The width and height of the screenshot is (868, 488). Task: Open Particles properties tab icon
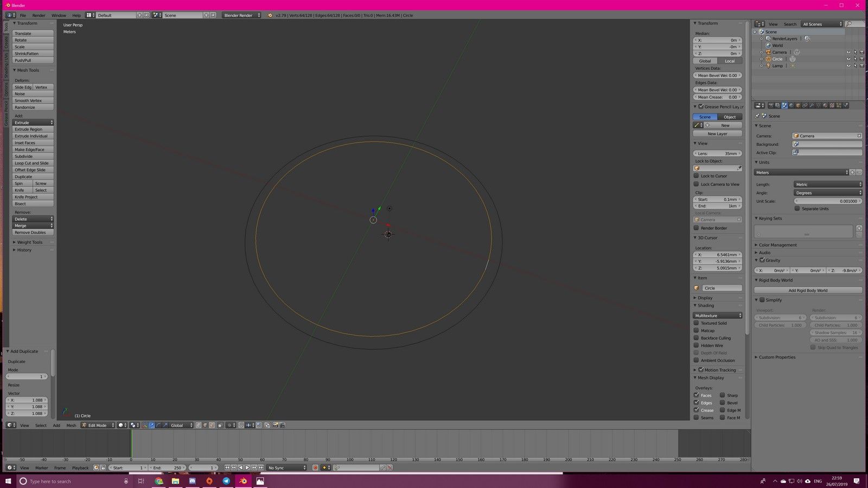tap(839, 105)
